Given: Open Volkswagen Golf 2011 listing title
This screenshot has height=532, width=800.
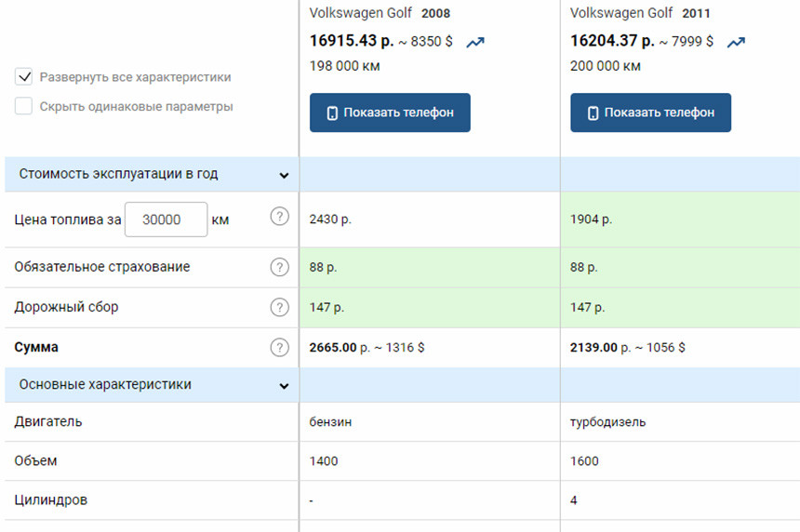Looking at the screenshot, I should pos(640,13).
